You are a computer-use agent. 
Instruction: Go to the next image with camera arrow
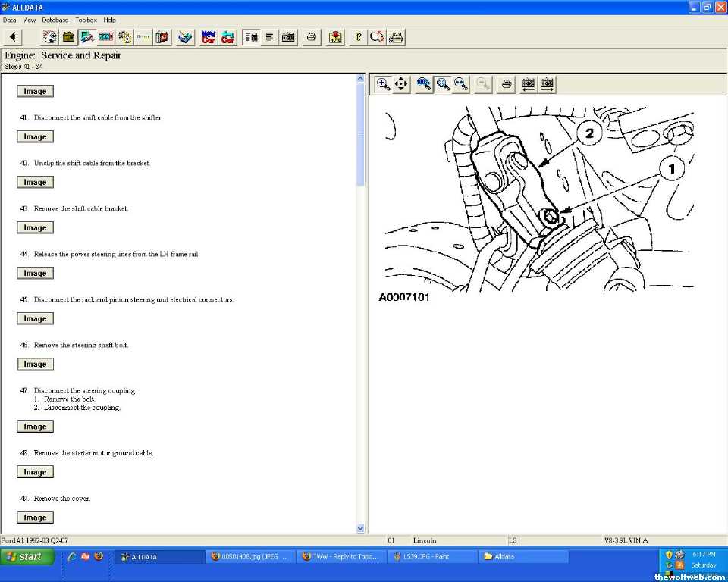click(x=547, y=84)
